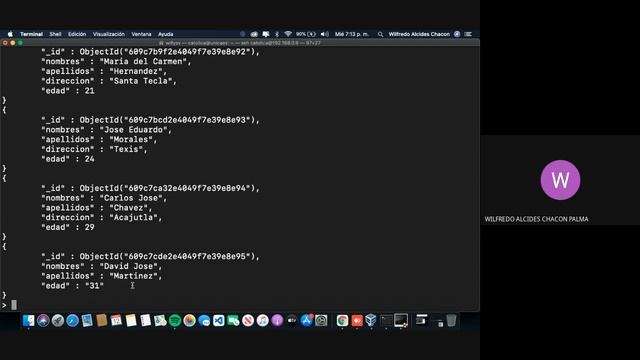
Task: Click the terminal prompt input cursor
Action: (x=14, y=305)
